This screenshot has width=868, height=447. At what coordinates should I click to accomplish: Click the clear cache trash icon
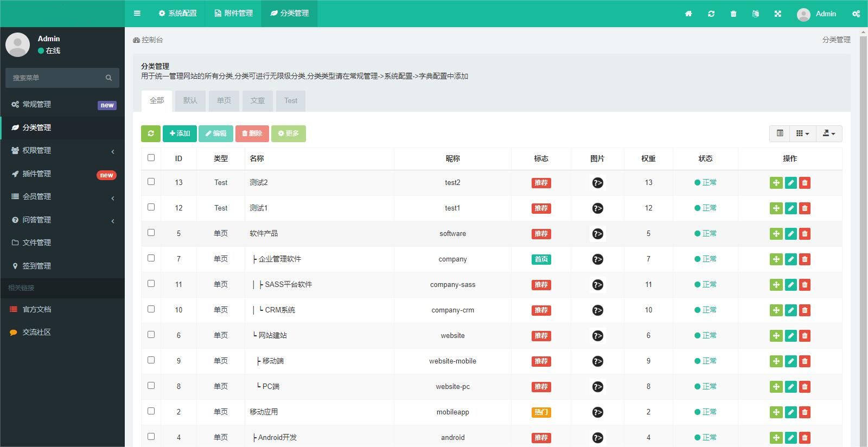[733, 14]
